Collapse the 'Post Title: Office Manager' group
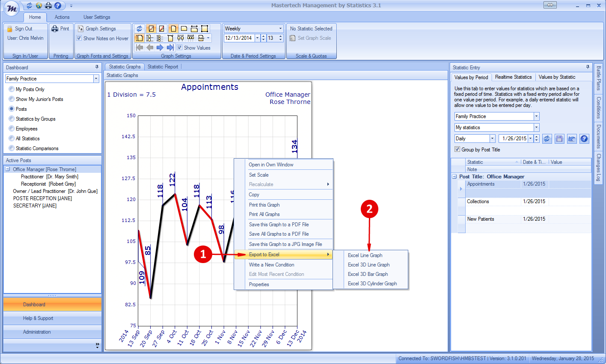 point(454,177)
